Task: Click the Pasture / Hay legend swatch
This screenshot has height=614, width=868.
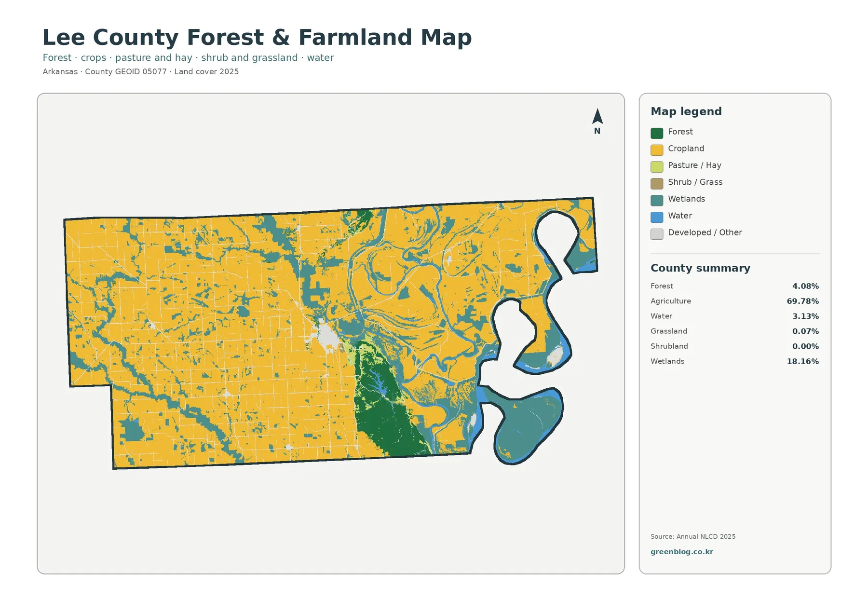Action: pyautogui.click(x=657, y=167)
